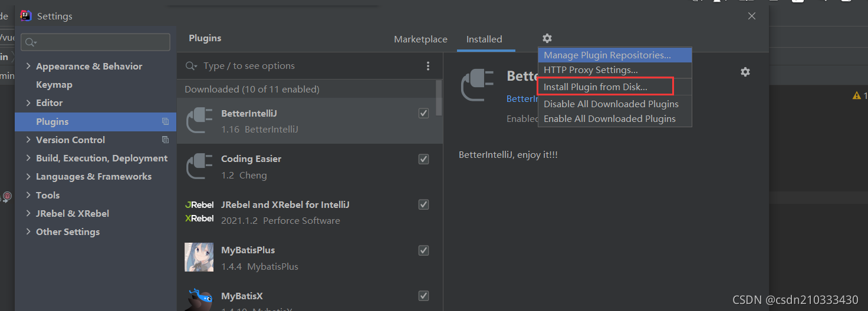Select Disable All Downloaded Plugins

pos(615,104)
